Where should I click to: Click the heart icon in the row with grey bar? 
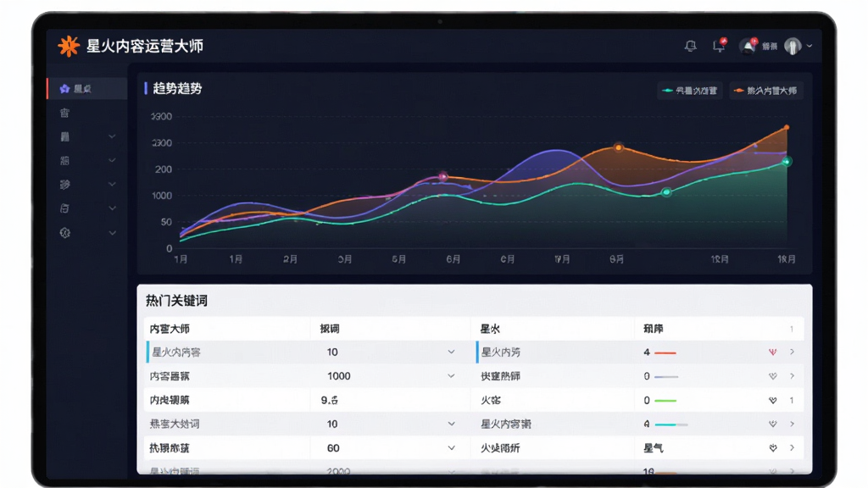tap(773, 376)
